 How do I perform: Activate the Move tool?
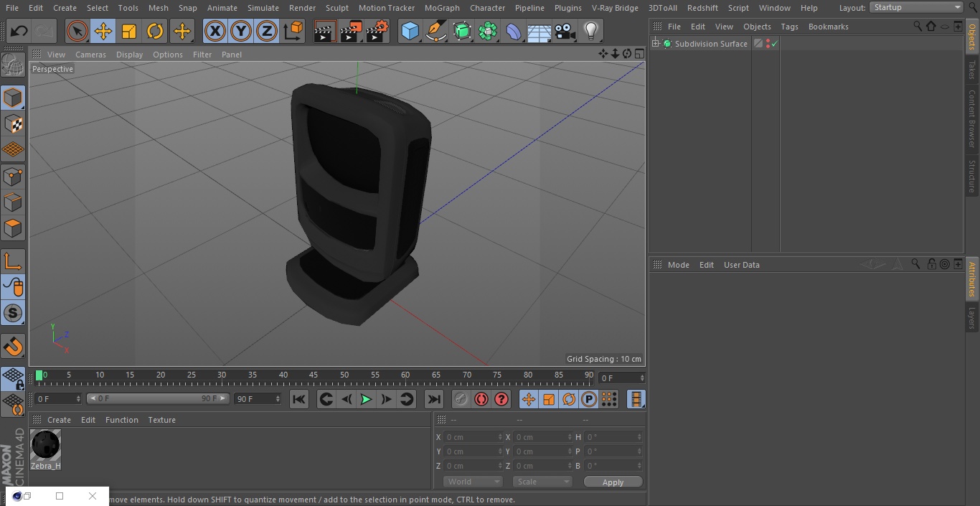103,31
